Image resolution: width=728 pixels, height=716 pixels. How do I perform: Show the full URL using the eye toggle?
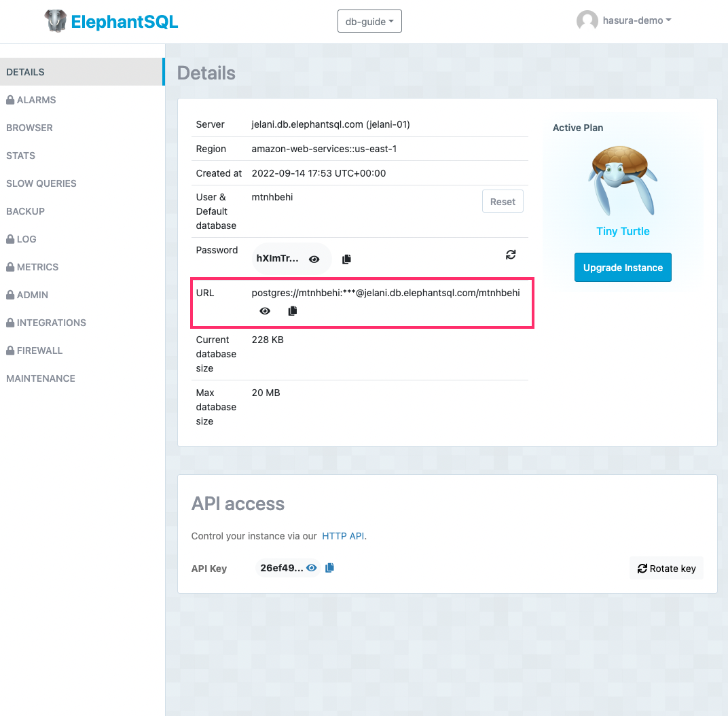click(264, 310)
